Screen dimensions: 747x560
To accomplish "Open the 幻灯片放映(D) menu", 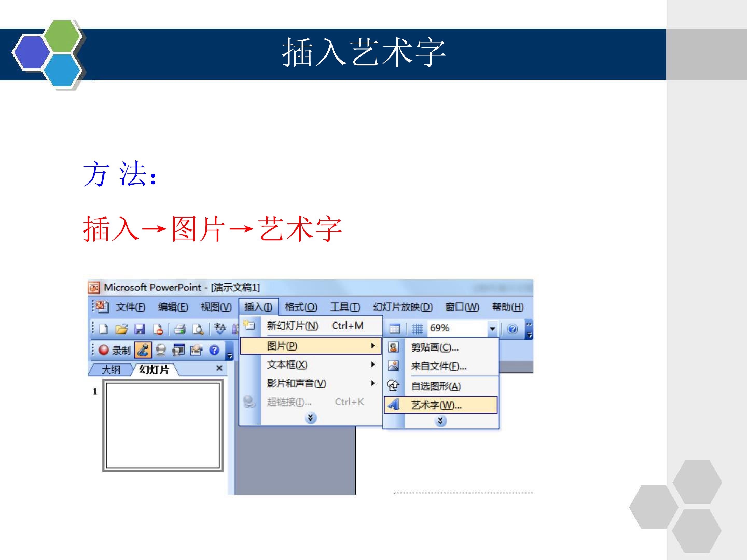I will coord(403,307).
